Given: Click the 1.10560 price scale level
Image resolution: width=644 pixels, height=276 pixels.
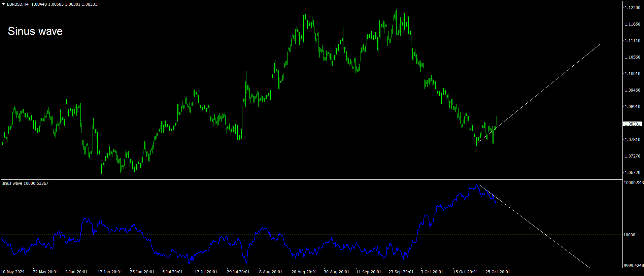Looking at the screenshot, I should (632, 57).
